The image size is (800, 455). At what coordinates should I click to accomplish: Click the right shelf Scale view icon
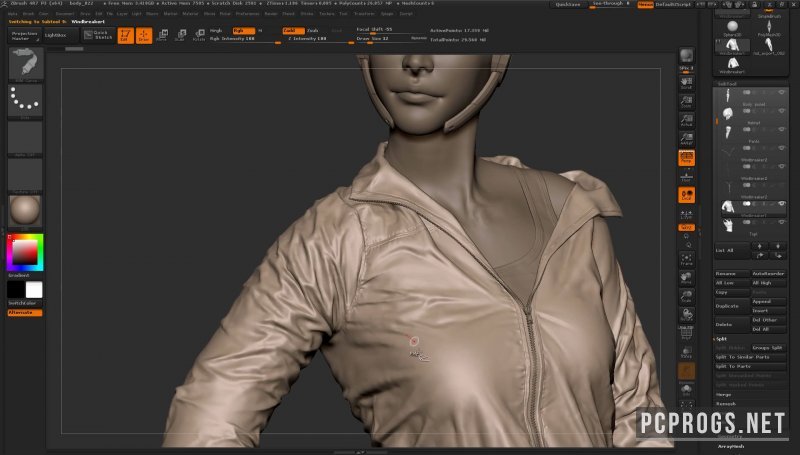click(686, 296)
